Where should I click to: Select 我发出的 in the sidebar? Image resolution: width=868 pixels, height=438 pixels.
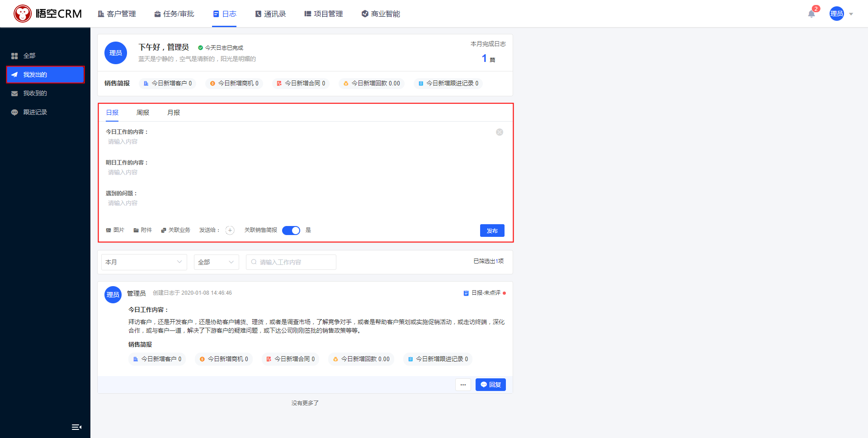[x=45, y=75]
